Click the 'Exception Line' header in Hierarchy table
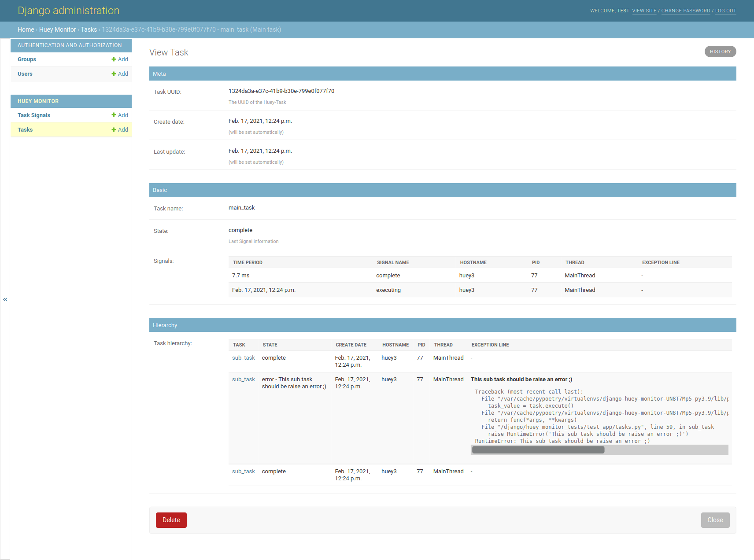This screenshot has width=754, height=560. (x=490, y=345)
